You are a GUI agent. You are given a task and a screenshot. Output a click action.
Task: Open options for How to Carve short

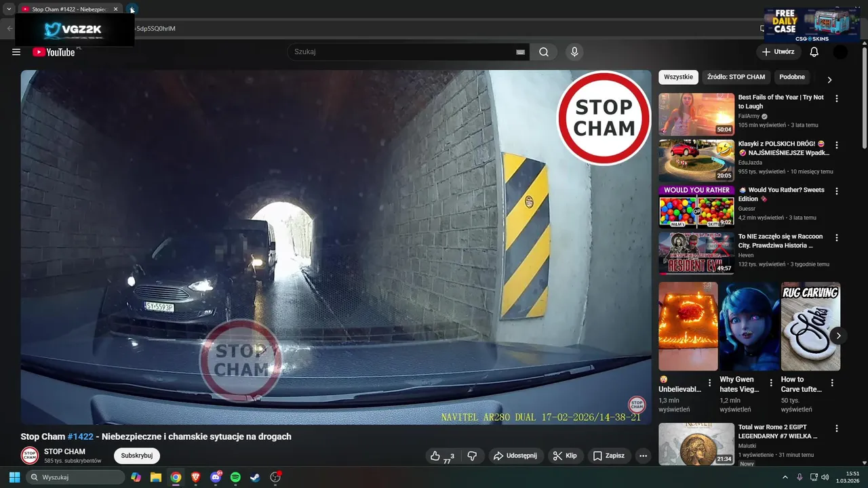point(832,383)
